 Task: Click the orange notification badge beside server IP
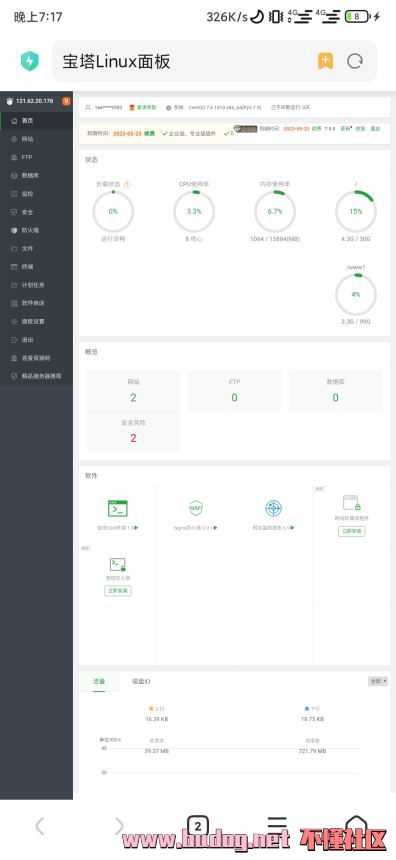pos(66,101)
